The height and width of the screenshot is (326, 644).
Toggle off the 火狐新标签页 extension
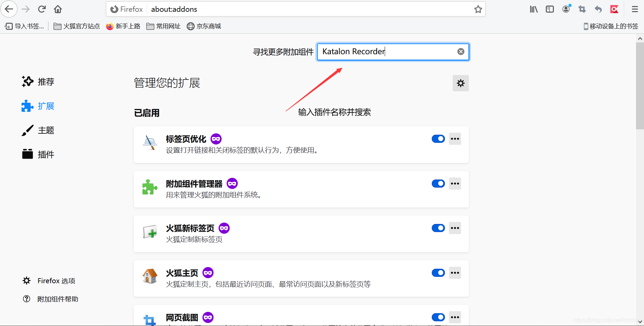438,228
